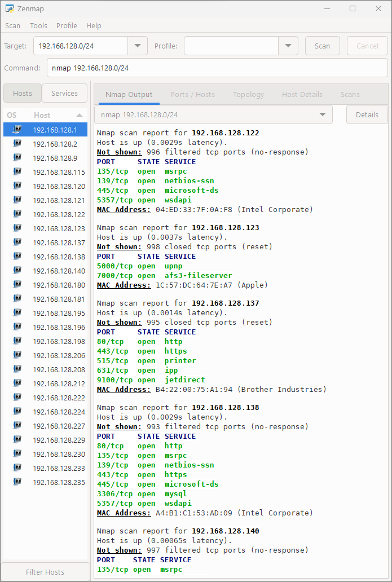Select host 192.168.128.123 in list
This screenshot has width=392, height=582.
[59, 228]
